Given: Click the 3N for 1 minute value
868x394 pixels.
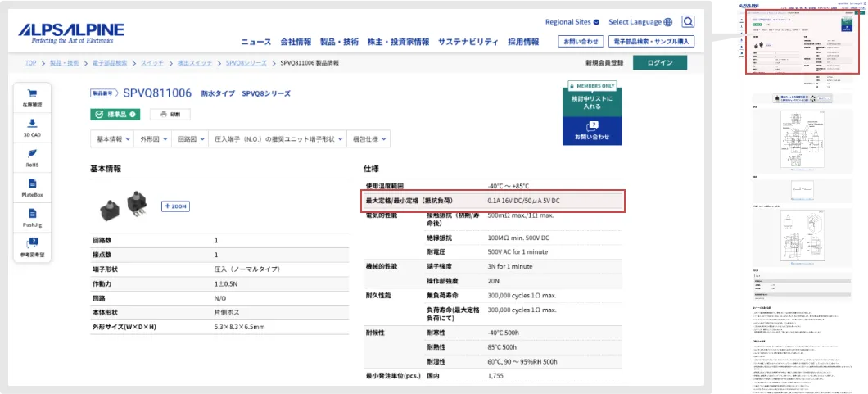Looking at the screenshot, I should [510, 267].
